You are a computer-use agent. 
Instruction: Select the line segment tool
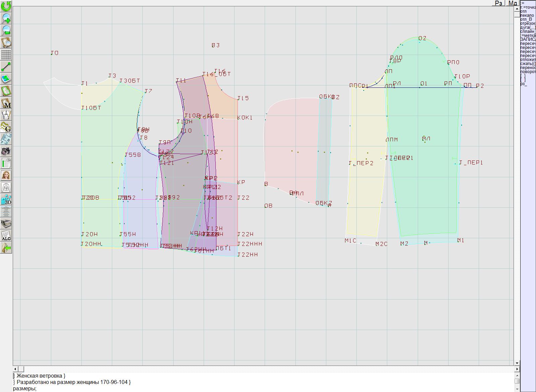click(x=6, y=67)
